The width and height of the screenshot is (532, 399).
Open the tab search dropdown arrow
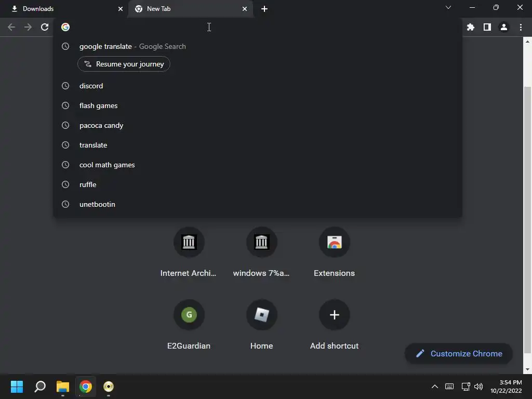tap(448, 7)
